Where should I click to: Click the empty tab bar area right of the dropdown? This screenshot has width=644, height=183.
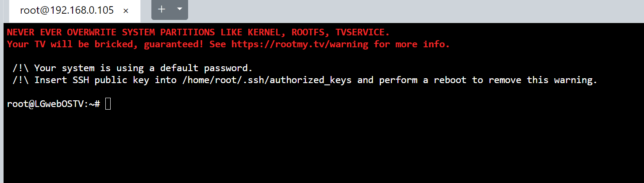398,11
